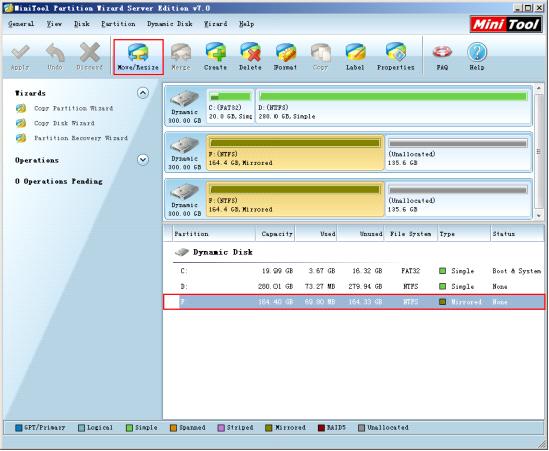Click the RAID5 legend swatch
The image size is (549, 451).
click(x=321, y=428)
